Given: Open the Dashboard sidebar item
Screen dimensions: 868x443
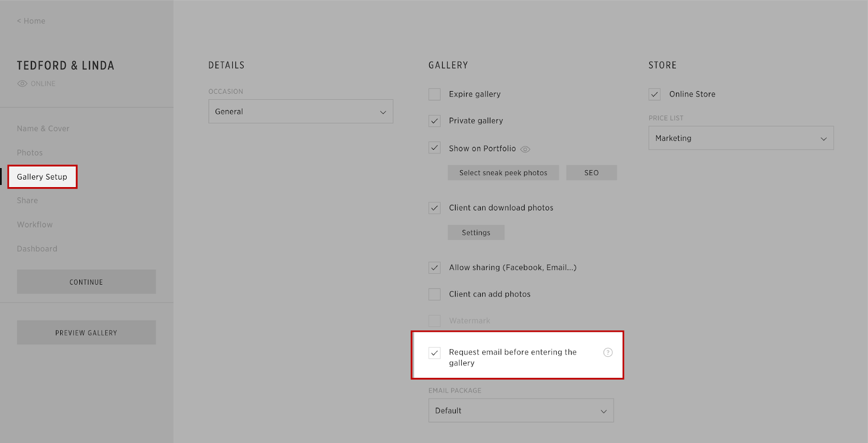Looking at the screenshot, I should [x=37, y=249].
